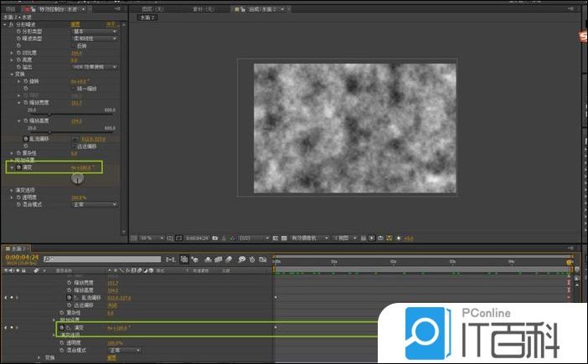588x364 pixels.
Task: Expand the Evolution Options (演变选项) group
Action: tap(12, 190)
